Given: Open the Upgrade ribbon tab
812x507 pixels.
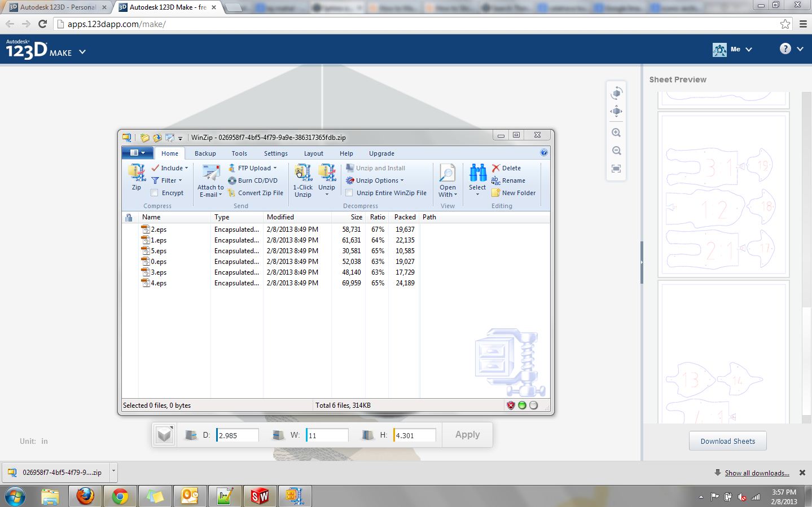Looking at the screenshot, I should (381, 153).
